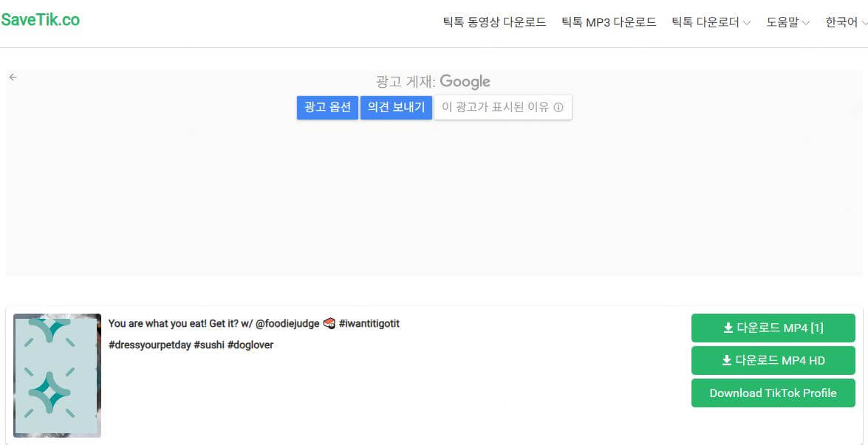Click the info icon beside 이 광고가 표시된 이유
The height and width of the screenshot is (445, 868).
558,108
